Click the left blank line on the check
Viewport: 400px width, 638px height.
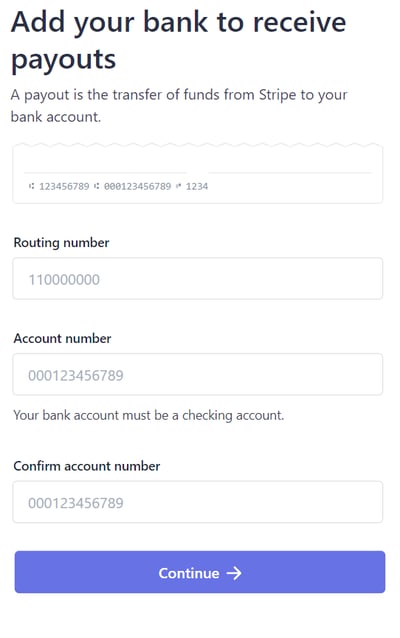(x=105, y=173)
